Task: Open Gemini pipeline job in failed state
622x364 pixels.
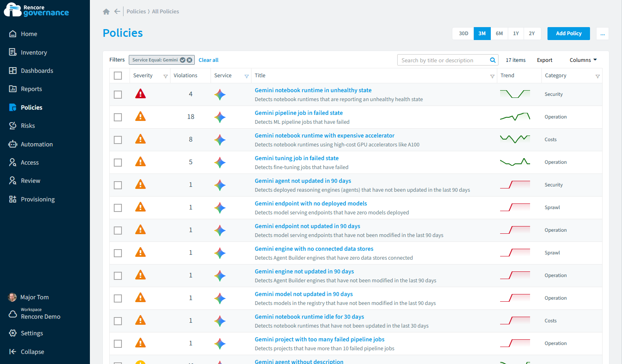Action: pos(299,113)
